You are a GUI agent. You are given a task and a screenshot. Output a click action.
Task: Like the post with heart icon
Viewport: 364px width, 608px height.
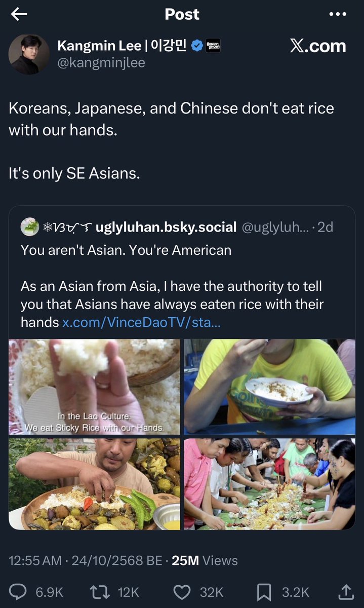click(182, 592)
